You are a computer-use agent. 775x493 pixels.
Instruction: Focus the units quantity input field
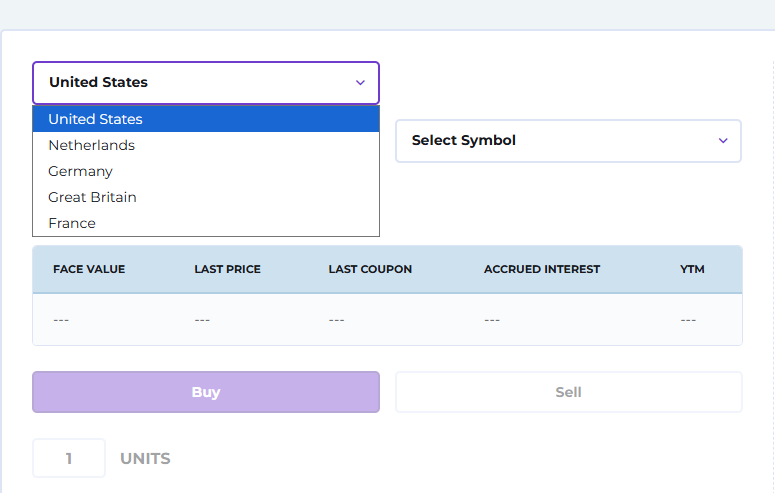(x=69, y=458)
